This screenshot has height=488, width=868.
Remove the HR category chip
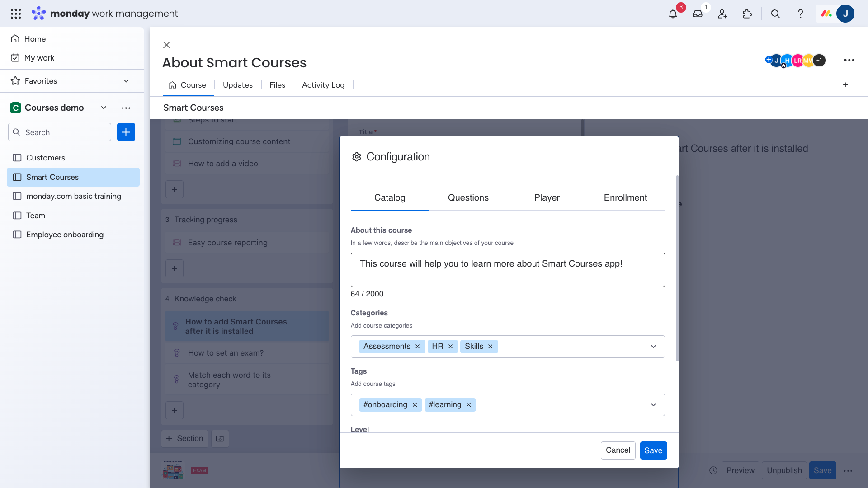pos(450,347)
